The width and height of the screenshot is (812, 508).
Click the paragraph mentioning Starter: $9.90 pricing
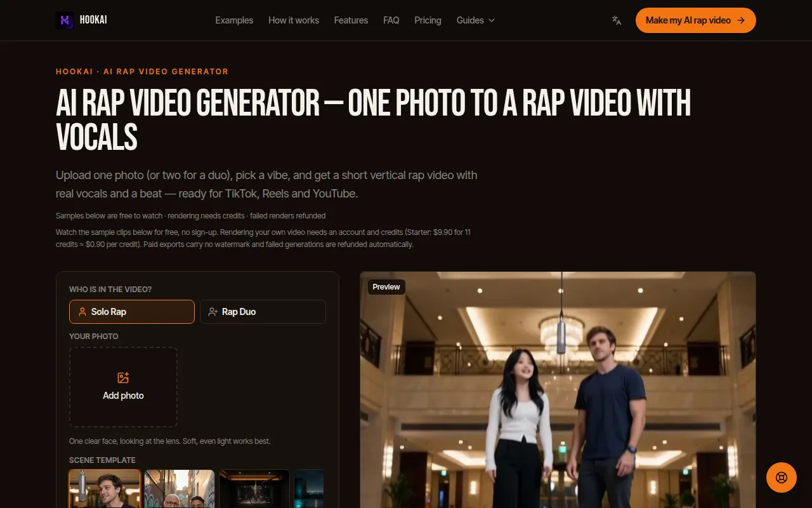(x=263, y=238)
